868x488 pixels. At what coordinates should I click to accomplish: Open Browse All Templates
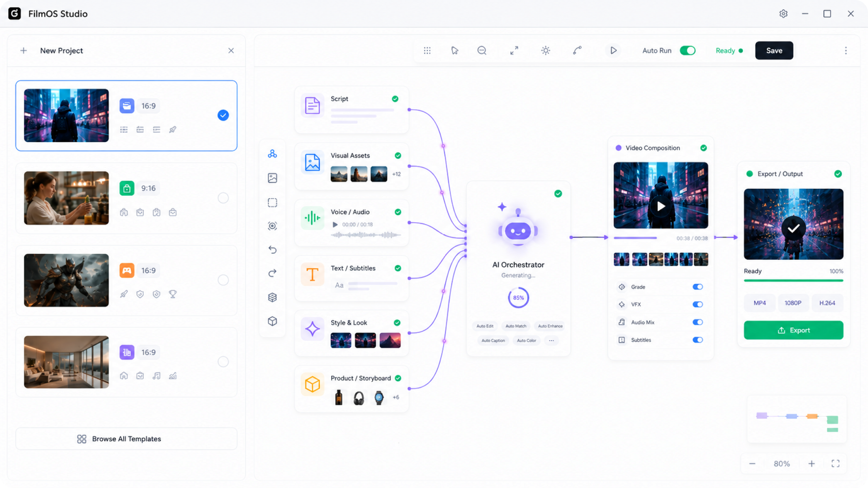click(x=126, y=439)
